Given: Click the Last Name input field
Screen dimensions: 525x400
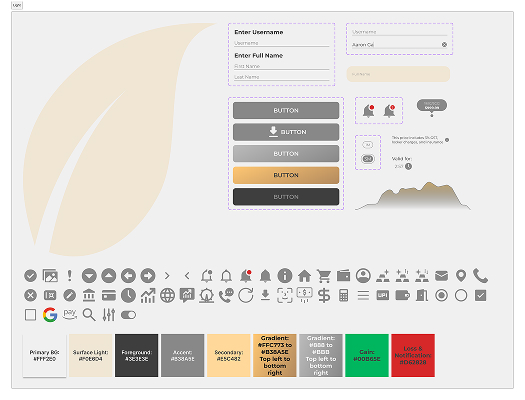Looking at the screenshot, I should pyautogui.click(x=282, y=77).
